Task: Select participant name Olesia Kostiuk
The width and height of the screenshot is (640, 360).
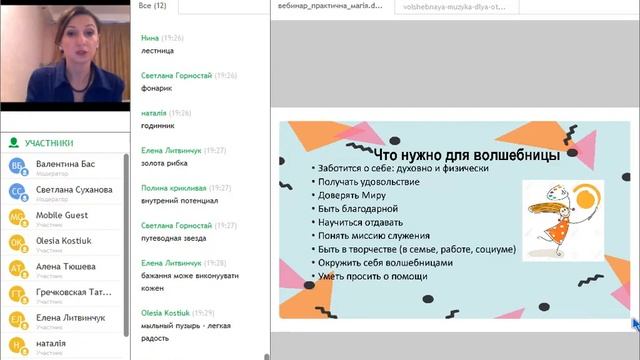Action: pyautogui.click(x=64, y=241)
